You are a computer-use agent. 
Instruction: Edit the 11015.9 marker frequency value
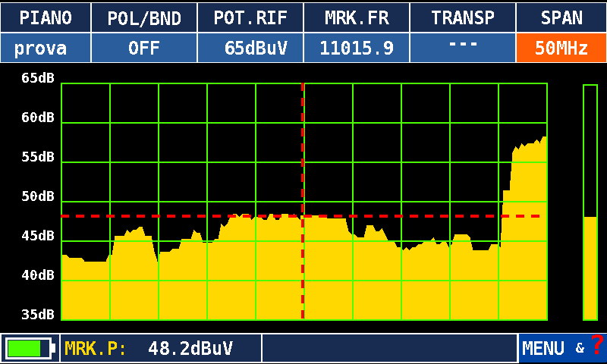tap(357, 48)
